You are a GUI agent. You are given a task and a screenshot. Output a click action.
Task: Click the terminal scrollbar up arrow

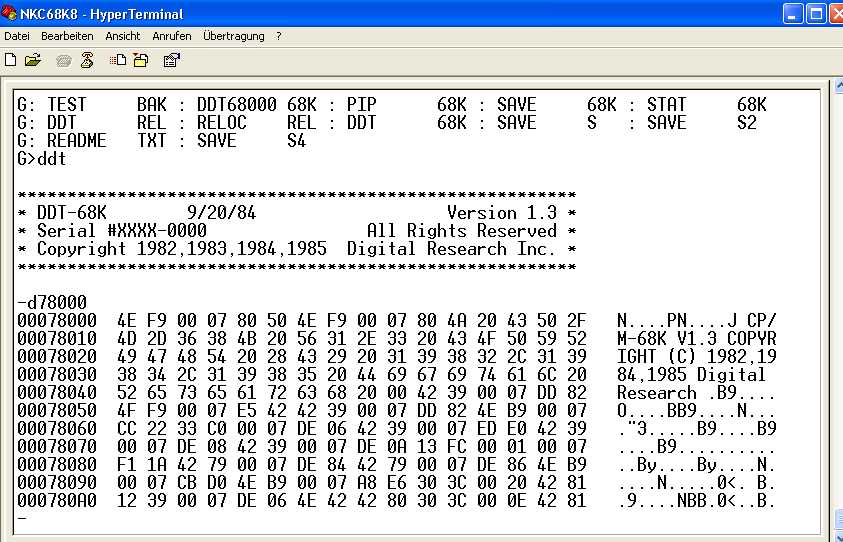(x=839, y=85)
